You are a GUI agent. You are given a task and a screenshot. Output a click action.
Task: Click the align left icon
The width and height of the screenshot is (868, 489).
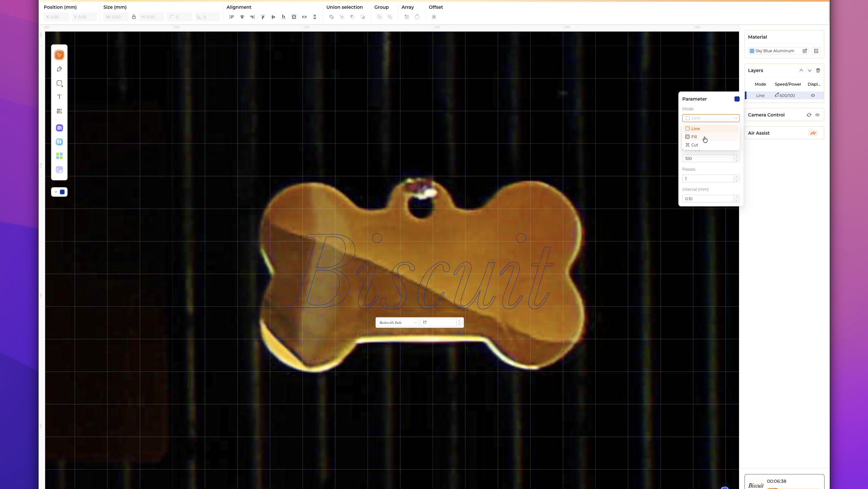pyautogui.click(x=231, y=17)
